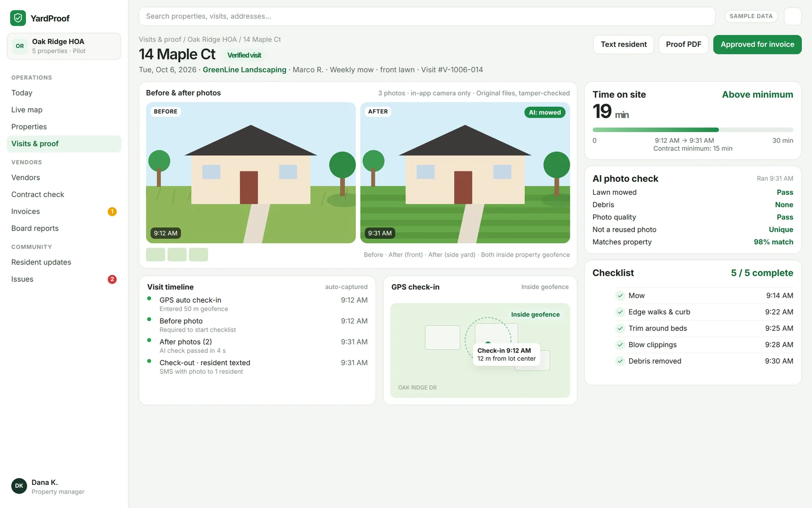Open the AFTER photo of the house
This screenshot has height=508, width=812.
(465, 173)
